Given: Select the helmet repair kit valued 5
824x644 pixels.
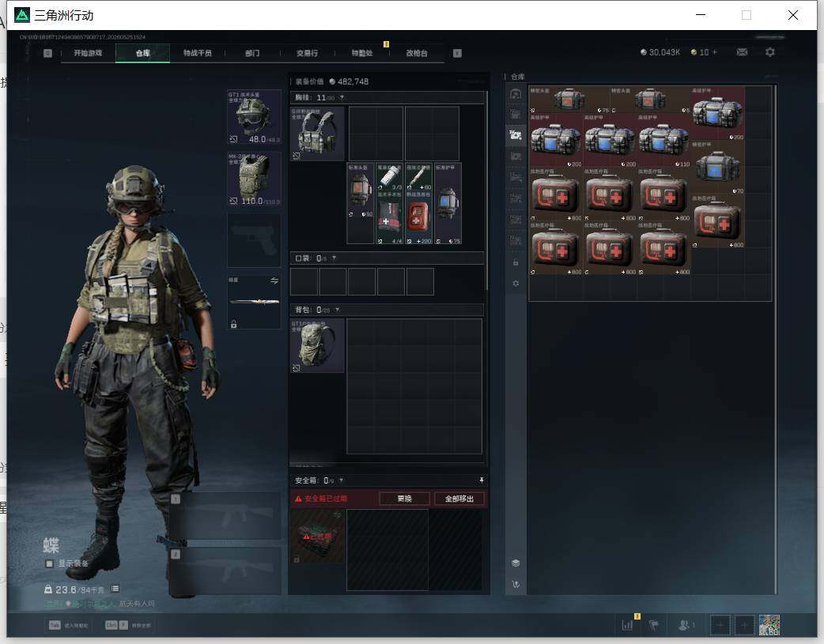Looking at the screenshot, I should point(650,100).
